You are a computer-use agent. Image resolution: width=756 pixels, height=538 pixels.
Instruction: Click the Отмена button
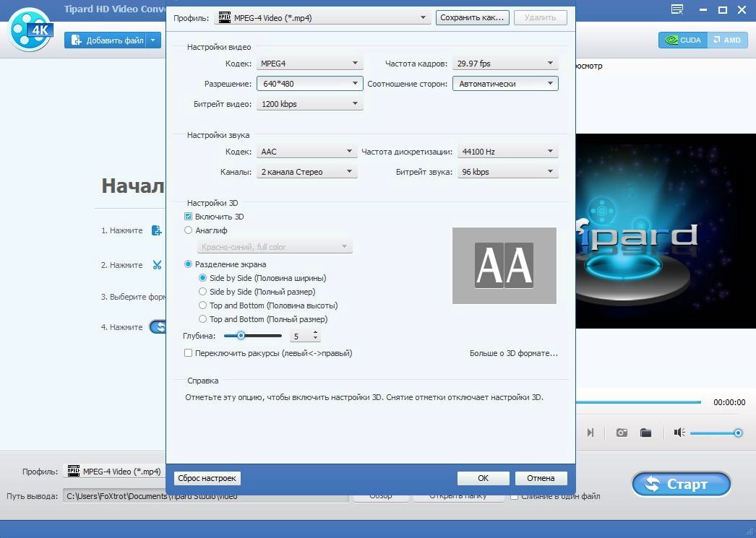point(541,478)
